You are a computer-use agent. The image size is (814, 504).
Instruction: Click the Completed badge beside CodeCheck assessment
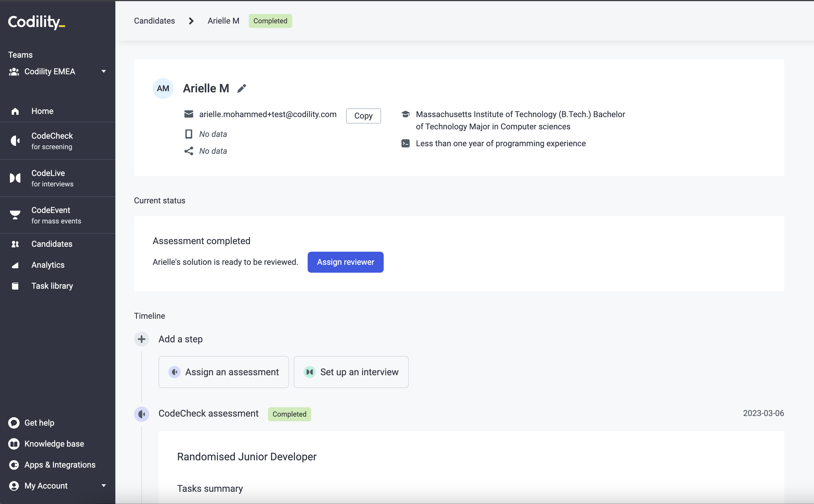(x=289, y=414)
